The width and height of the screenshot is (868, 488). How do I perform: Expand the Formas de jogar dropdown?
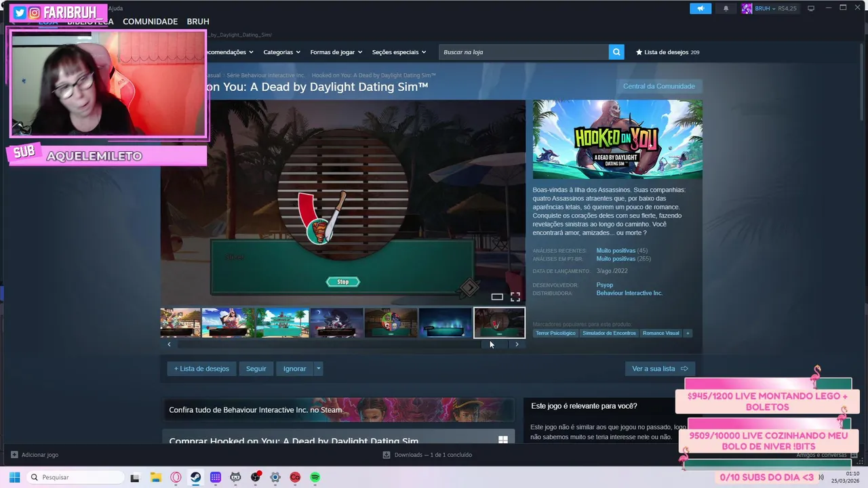(x=336, y=52)
